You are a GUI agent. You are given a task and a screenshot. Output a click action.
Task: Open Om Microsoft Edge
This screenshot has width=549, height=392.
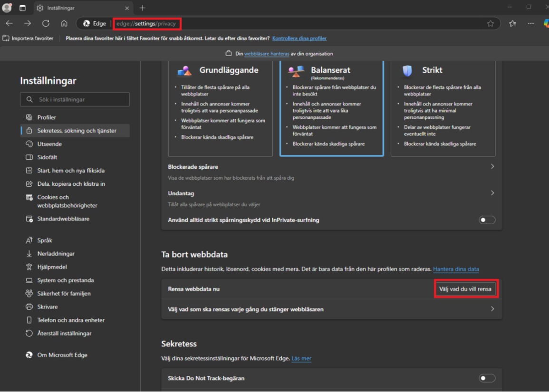75,355
